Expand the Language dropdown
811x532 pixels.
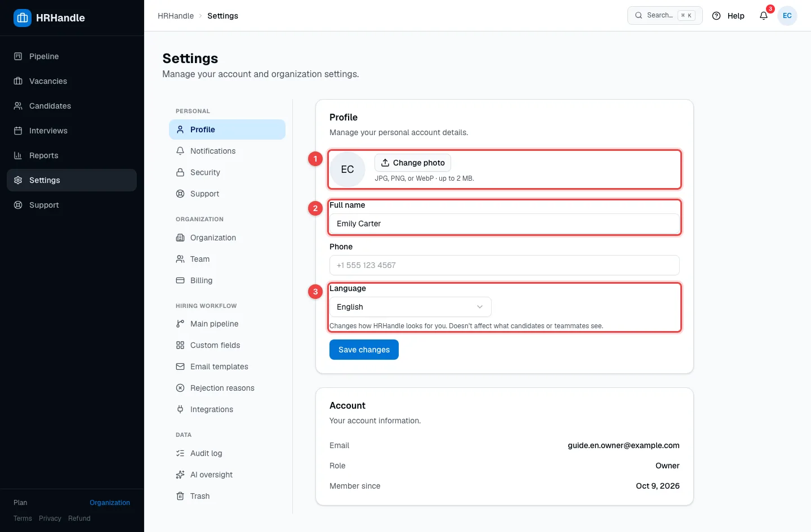point(411,307)
